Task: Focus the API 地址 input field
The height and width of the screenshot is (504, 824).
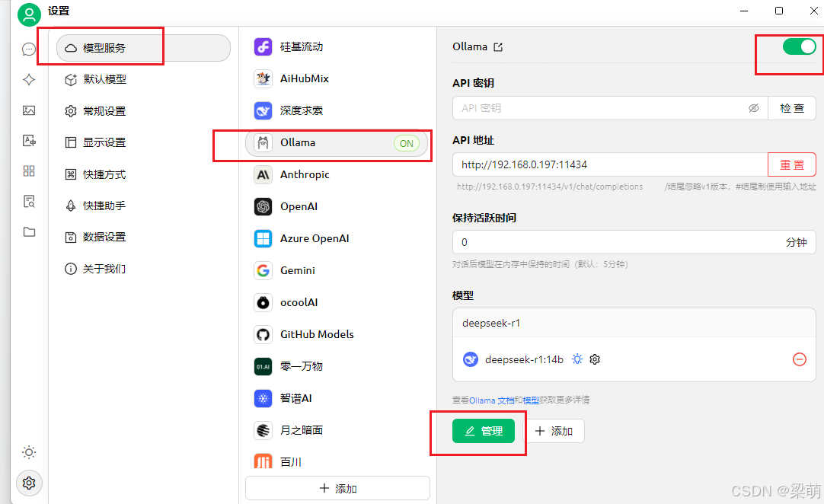Action: pyautogui.click(x=610, y=165)
